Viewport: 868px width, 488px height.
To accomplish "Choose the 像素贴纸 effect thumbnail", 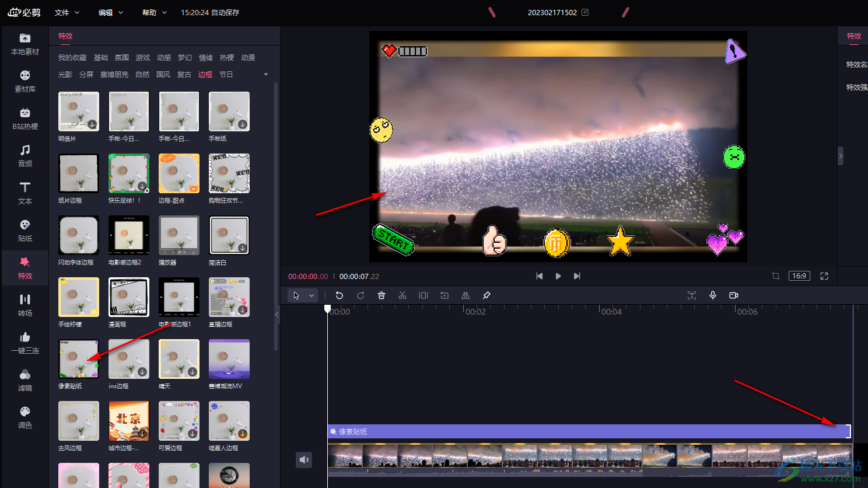I will tap(79, 359).
